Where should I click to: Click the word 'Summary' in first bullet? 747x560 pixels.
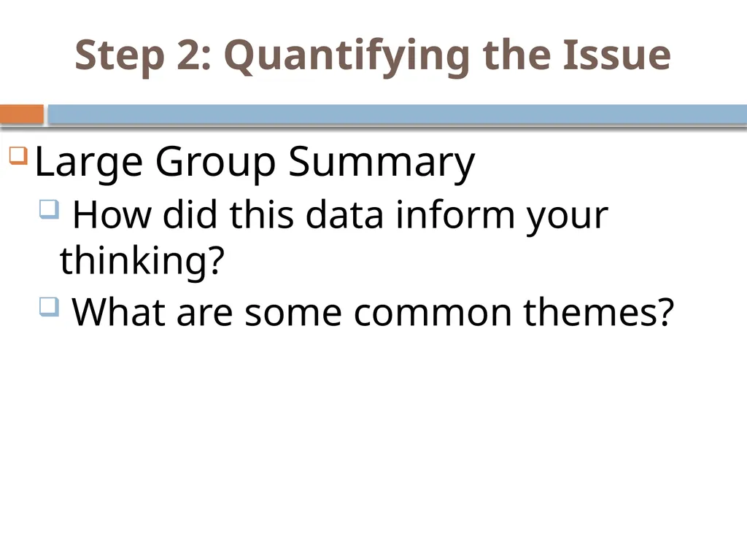point(382,163)
